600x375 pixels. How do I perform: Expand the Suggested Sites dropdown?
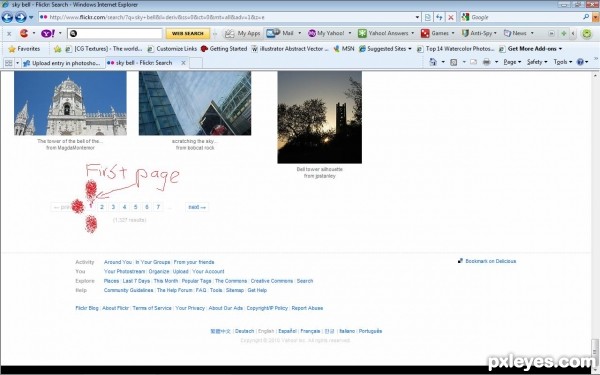410,49
